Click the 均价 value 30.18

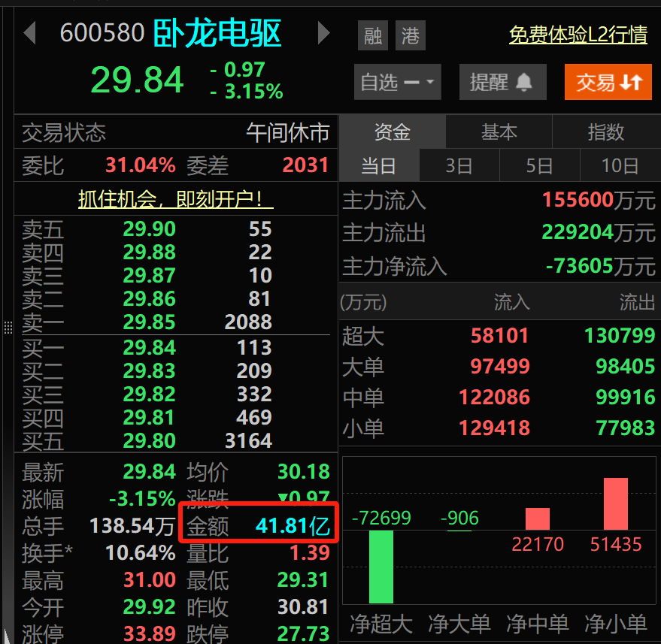(x=304, y=472)
